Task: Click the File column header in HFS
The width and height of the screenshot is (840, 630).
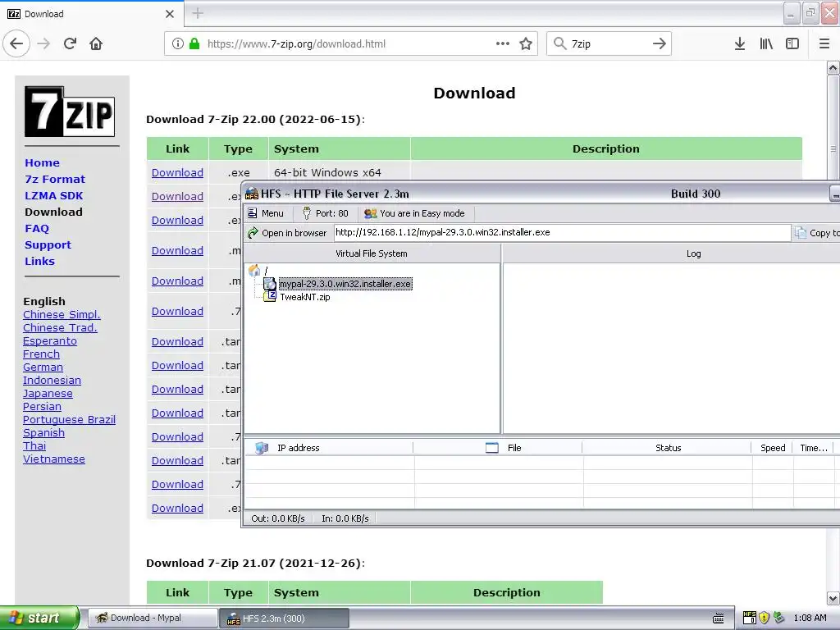Action: point(498,448)
